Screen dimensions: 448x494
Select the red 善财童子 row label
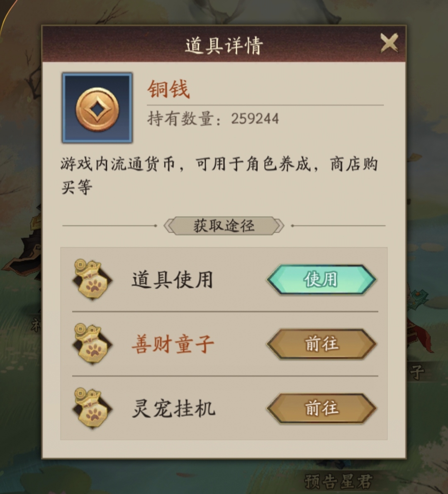(173, 344)
